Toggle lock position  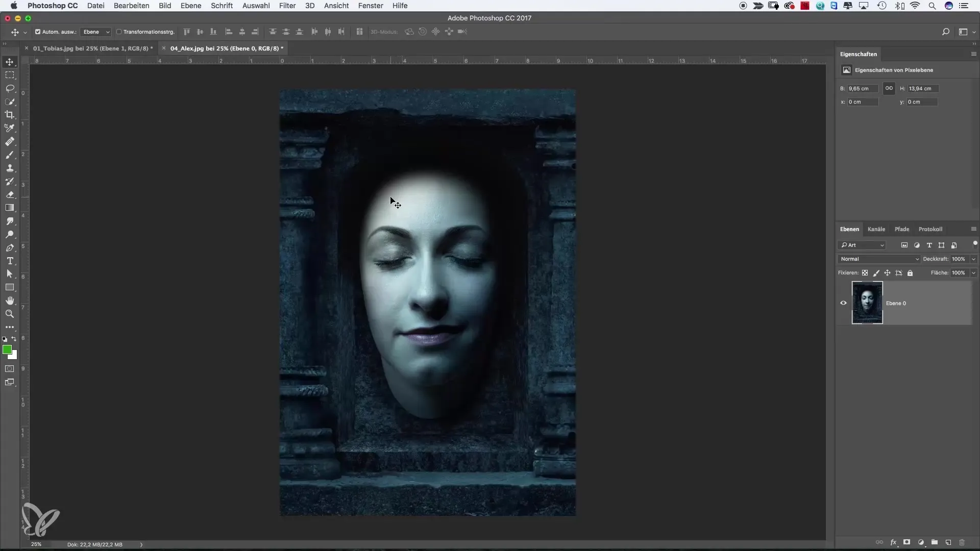click(887, 273)
